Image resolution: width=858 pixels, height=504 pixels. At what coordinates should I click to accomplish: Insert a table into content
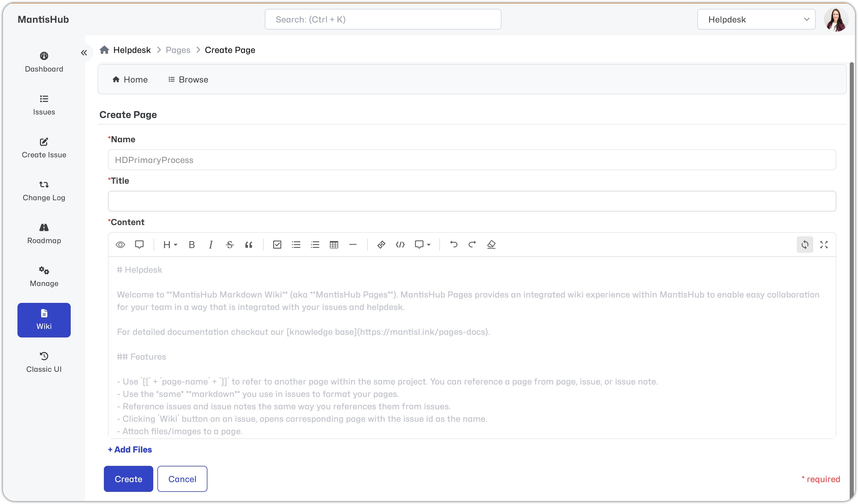pyautogui.click(x=334, y=245)
